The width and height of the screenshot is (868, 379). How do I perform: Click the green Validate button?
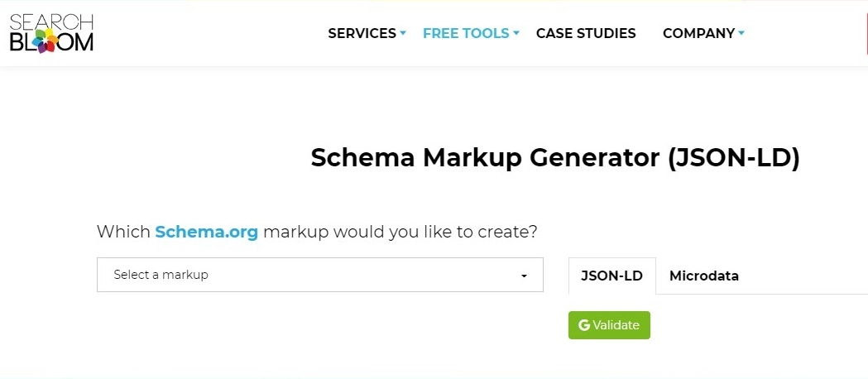click(x=609, y=324)
